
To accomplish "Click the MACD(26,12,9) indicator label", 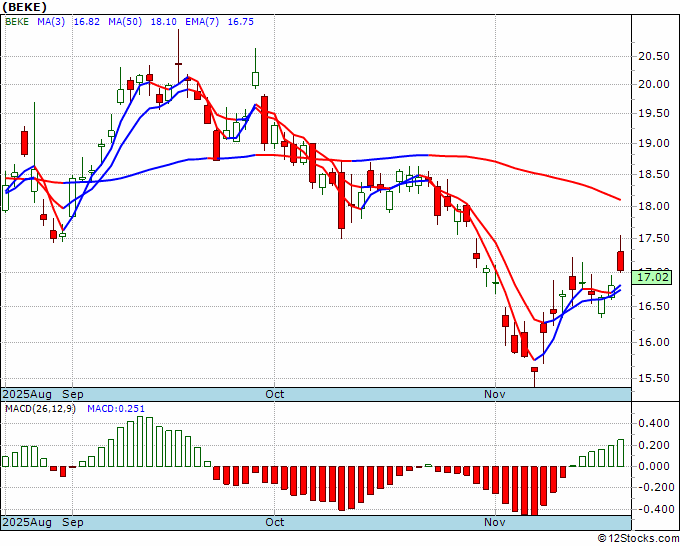I will pyautogui.click(x=40, y=409).
